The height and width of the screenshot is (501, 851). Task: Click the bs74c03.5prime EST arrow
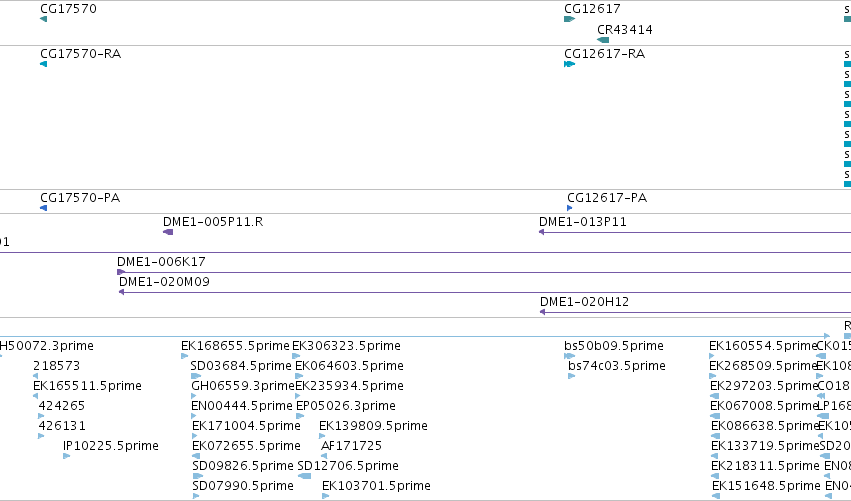click(571, 376)
